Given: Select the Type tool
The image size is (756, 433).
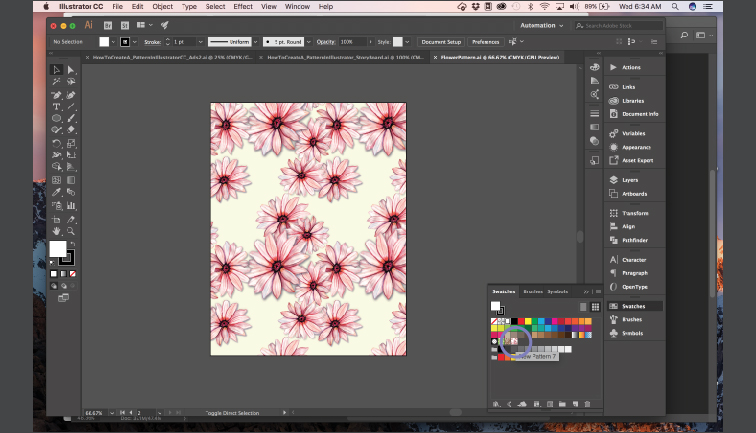Looking at the screenshot, I should (x=56, y=107).
